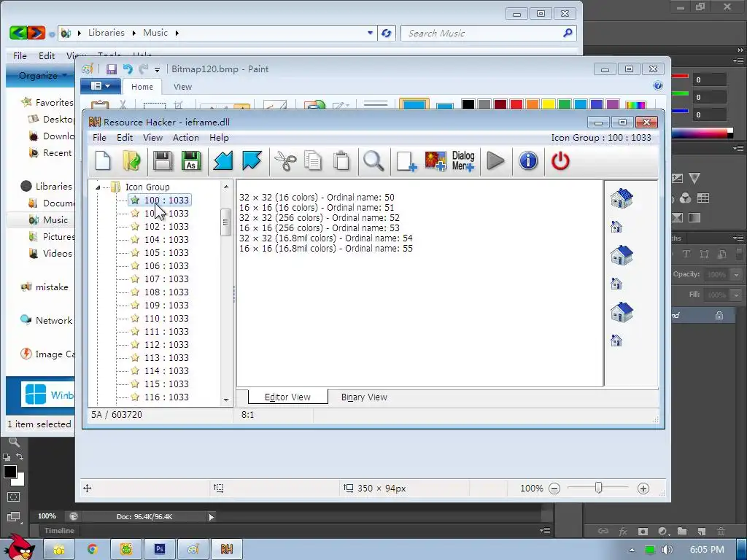Click the Organize button in Explorer
This screenshot has height=560, width=747.
(42, 76)
